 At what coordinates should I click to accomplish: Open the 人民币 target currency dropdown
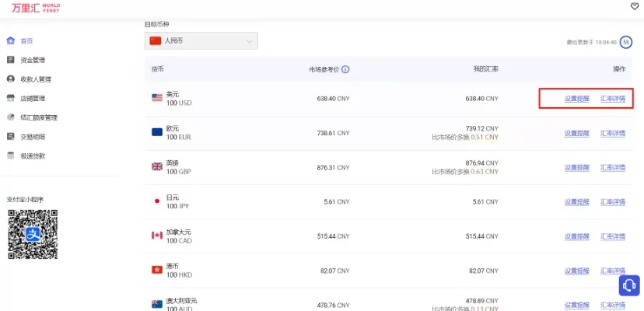pyautogui.click(x=201, y=41)
